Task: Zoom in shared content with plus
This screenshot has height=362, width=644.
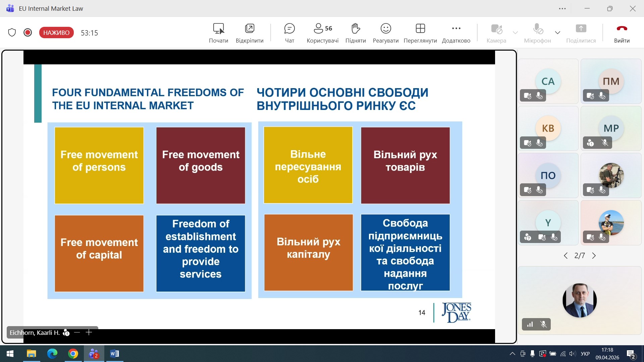Action: [89, 332]
